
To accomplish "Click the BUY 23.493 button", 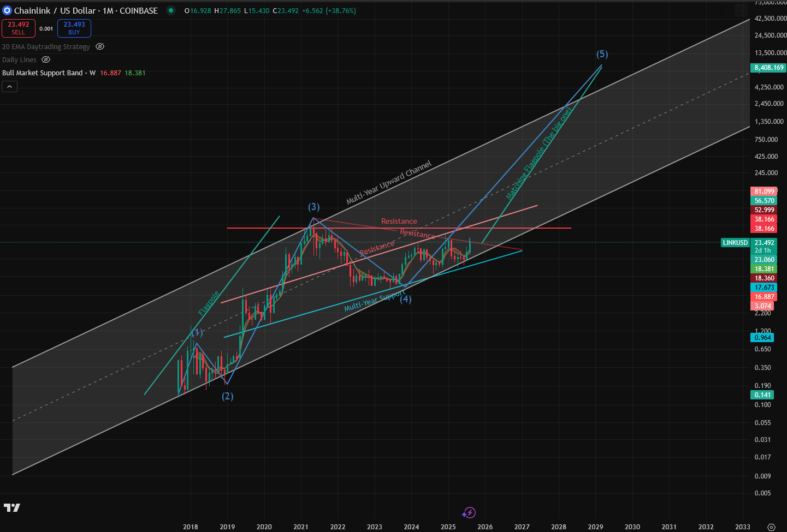I will pos(74,28).
